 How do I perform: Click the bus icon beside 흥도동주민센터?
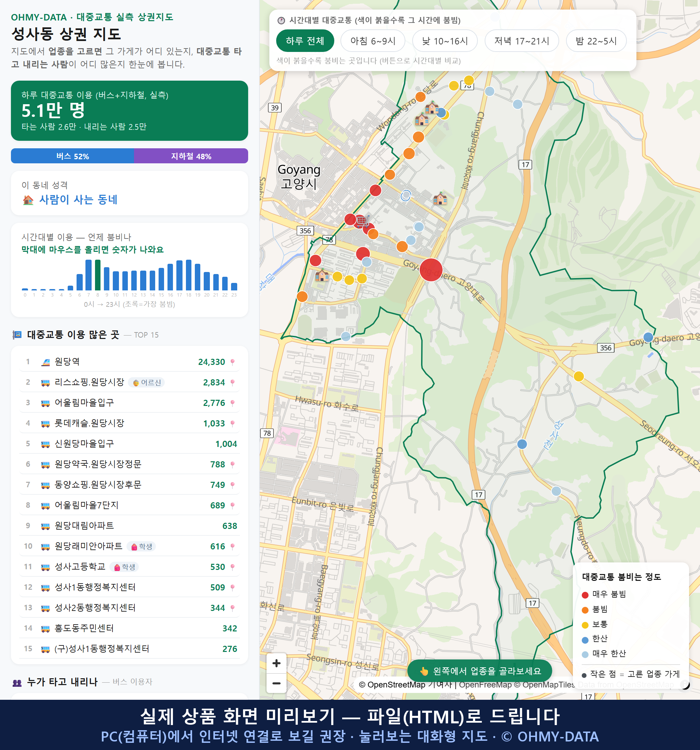pyautogui.click(x=45, y=628)
